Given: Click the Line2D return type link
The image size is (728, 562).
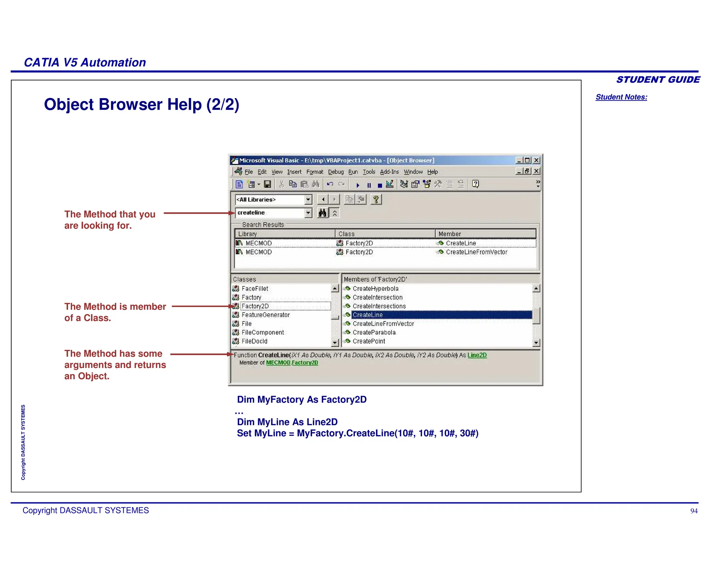Looking at the screenshot, I should [477, 355].
